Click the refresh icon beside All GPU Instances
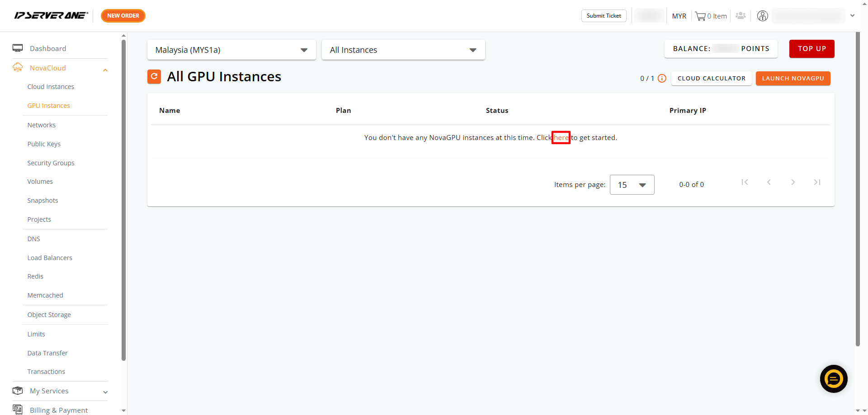The width and height of the screenshot is (868, 415). (154, 77)
